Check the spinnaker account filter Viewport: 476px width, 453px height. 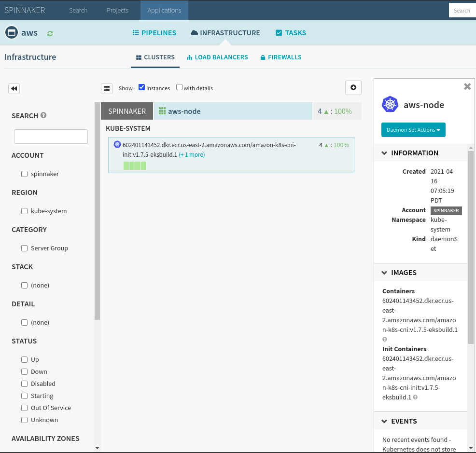pyautogui.click(x=24, y=174)
